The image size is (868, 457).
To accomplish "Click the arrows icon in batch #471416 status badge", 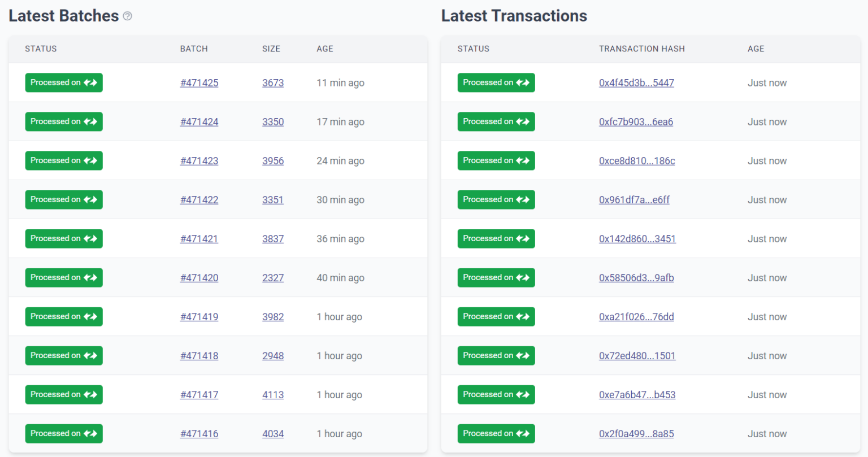I will [x=90, y=434].
